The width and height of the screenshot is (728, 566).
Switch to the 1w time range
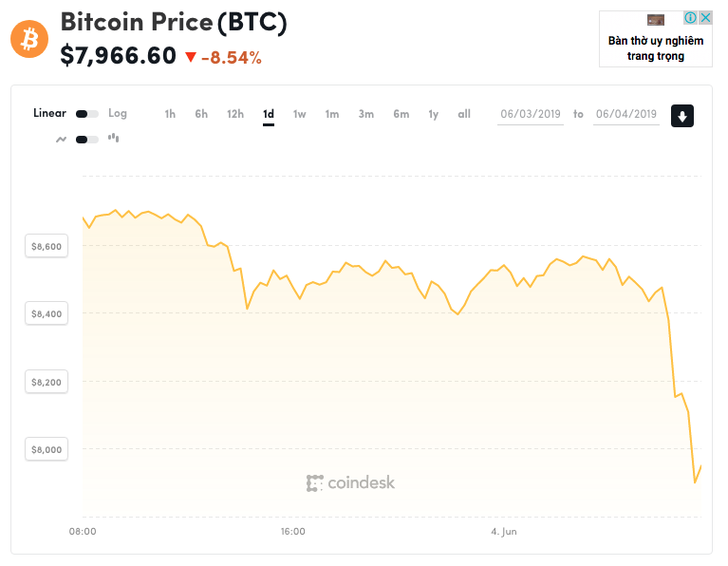[x=300, y=114]
